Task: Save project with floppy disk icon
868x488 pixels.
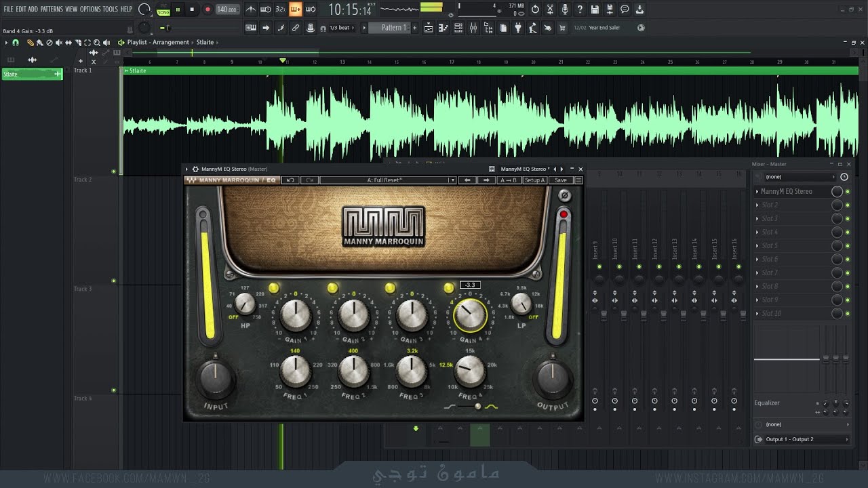Action: 595,9
